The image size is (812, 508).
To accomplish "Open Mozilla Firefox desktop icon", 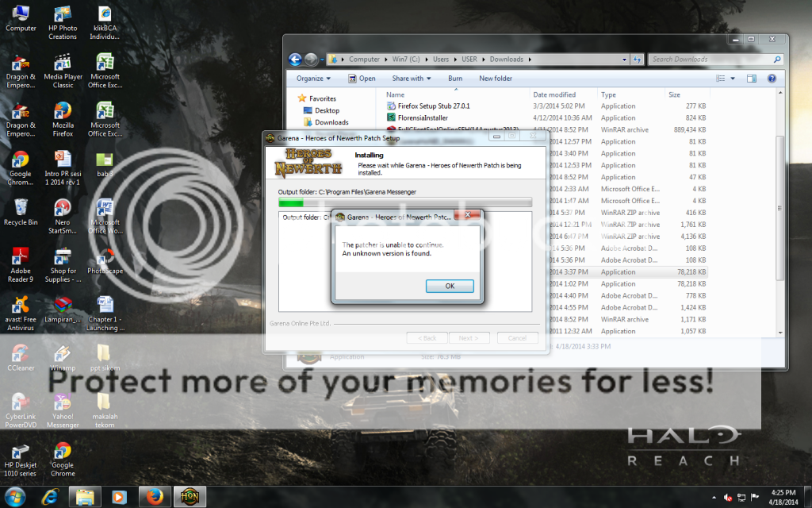I will [x=63, y=120].
